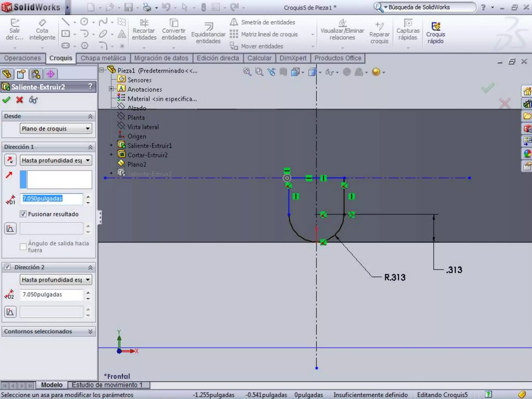Switch to the Operaciones tab
Image resolution: width=532 pixels, height=399 pixels.
[x=23, y=58]
